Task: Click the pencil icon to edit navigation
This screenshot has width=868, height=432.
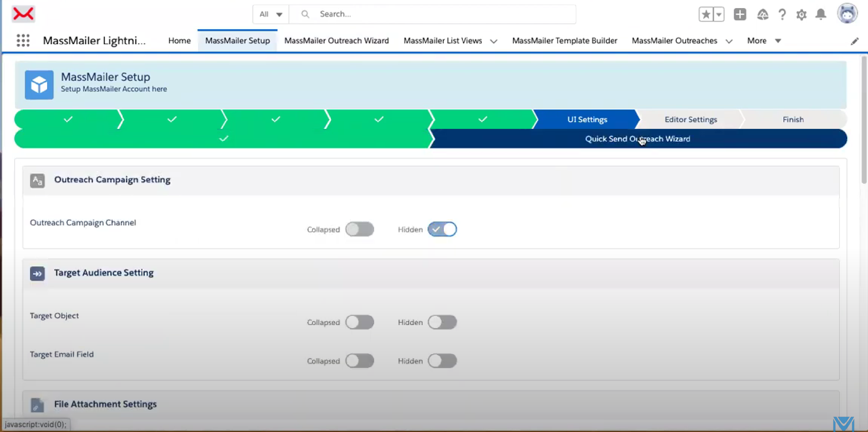Action: pyautogui.click(x=855, y=41)
